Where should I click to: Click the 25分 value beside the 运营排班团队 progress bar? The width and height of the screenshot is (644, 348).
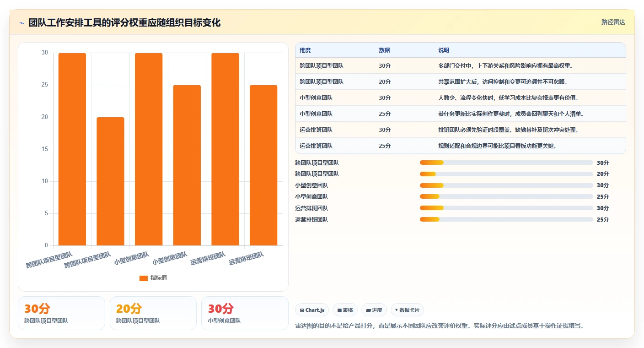pos(603,220)
